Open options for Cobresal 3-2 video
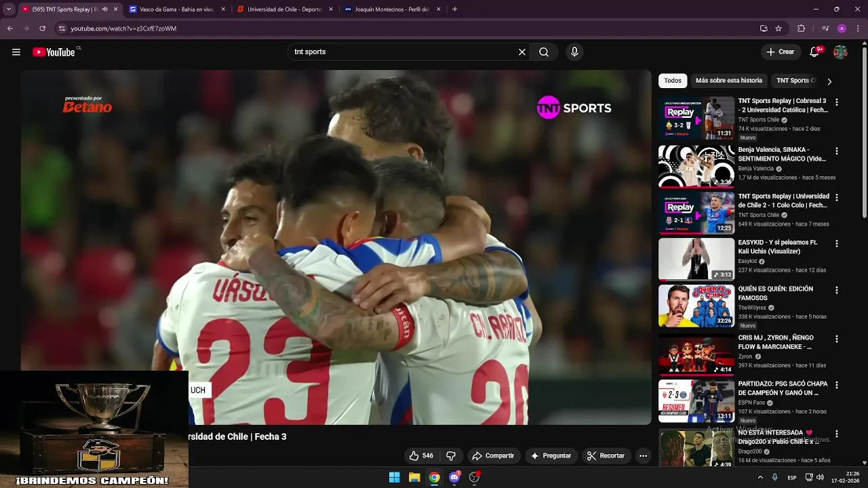Screen dimensions: 868x488 (836, 102)
